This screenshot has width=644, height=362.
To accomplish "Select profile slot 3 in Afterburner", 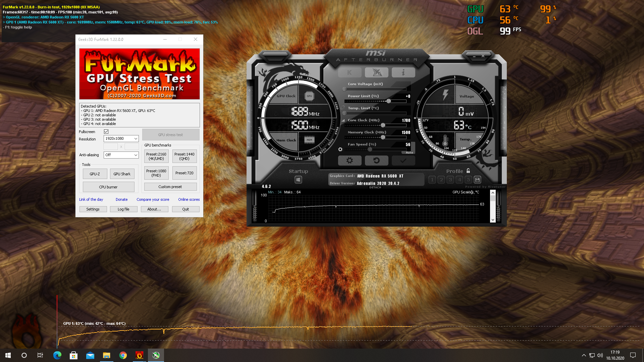I will coord(450,180).
